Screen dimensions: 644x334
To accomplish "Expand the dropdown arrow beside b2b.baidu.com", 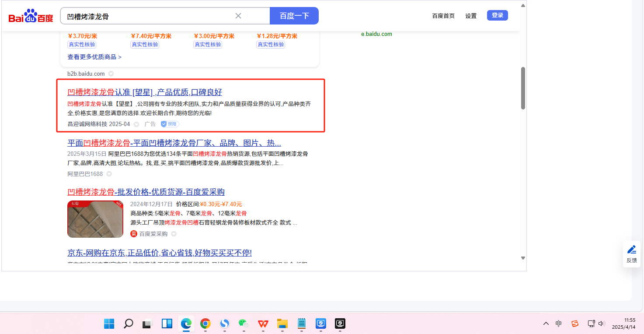I will pos(111,74).
